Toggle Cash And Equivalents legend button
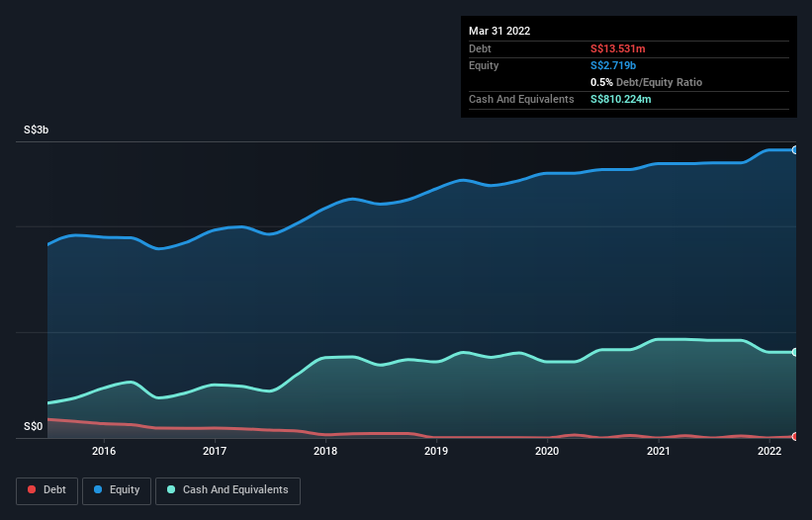 [x=227, y=490]
